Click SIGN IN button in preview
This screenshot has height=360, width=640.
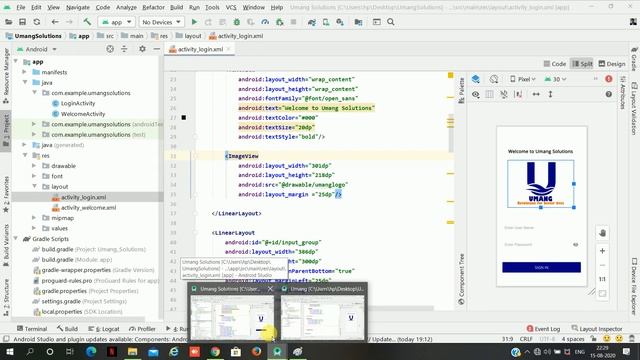[x=541, y=267]
